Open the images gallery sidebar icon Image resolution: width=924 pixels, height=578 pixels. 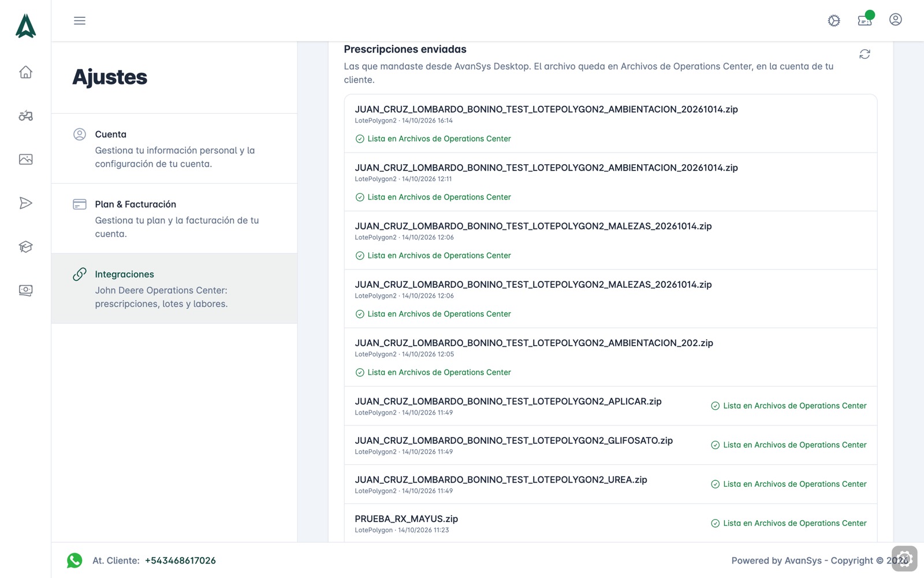[x=25, y=160]
